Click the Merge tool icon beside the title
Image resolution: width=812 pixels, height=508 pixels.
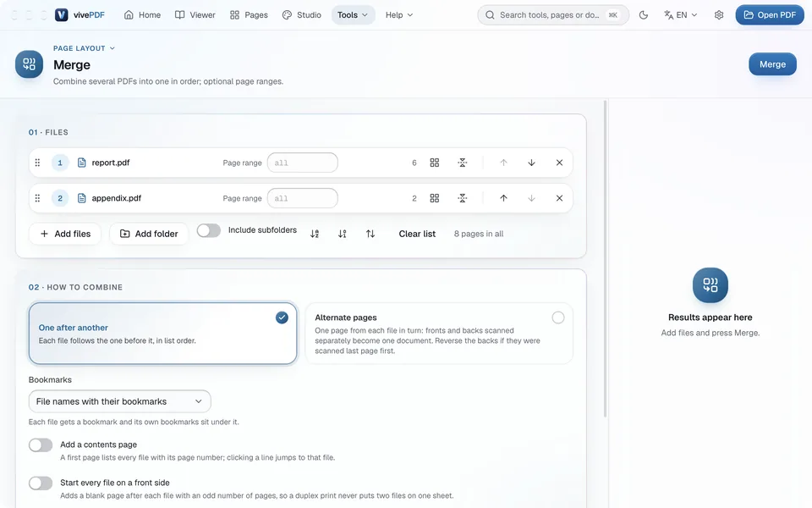[x=29, y=64]
